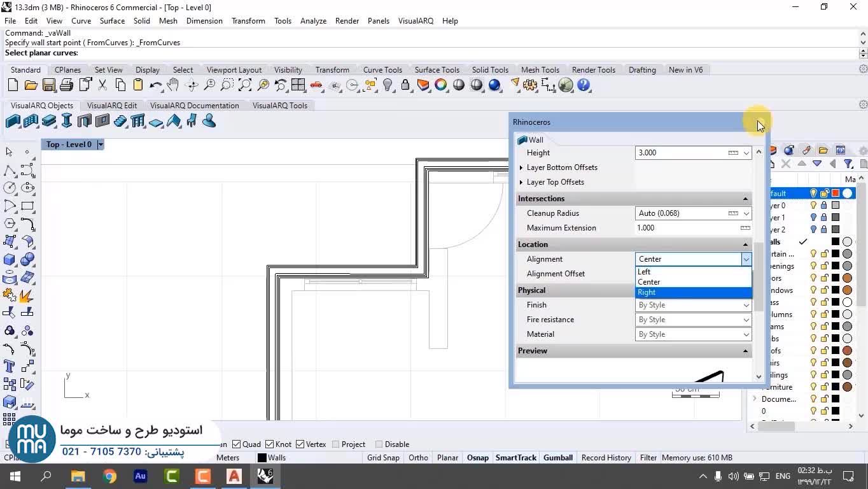Uncheck the Quad osnap checkbox
868x489 pixels.
tap(237, 444)
